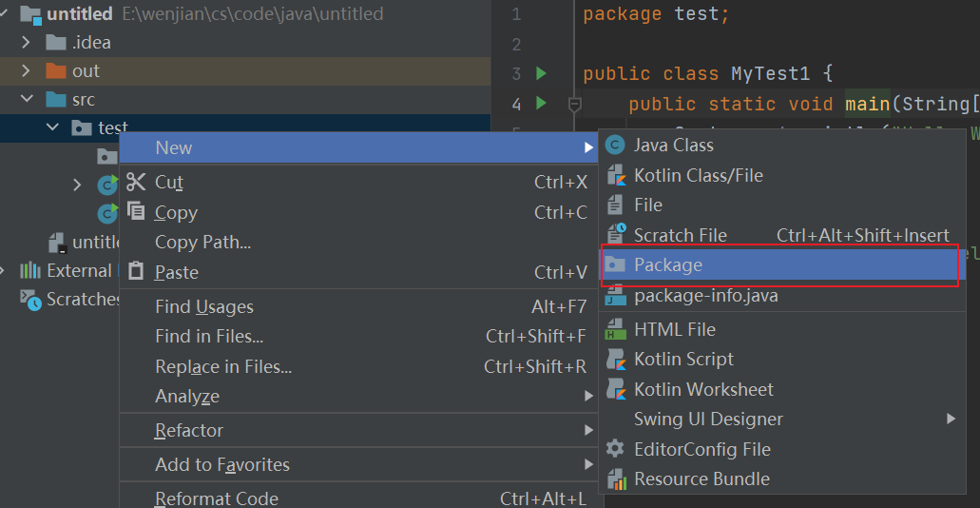Open the Analyze submenu arrow
Screen dimensions: 980x508
[587, 396]
